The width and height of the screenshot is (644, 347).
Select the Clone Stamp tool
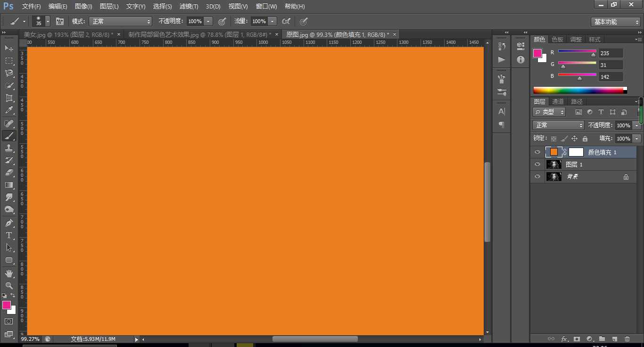pyautogui.click(x=9, y=148)
